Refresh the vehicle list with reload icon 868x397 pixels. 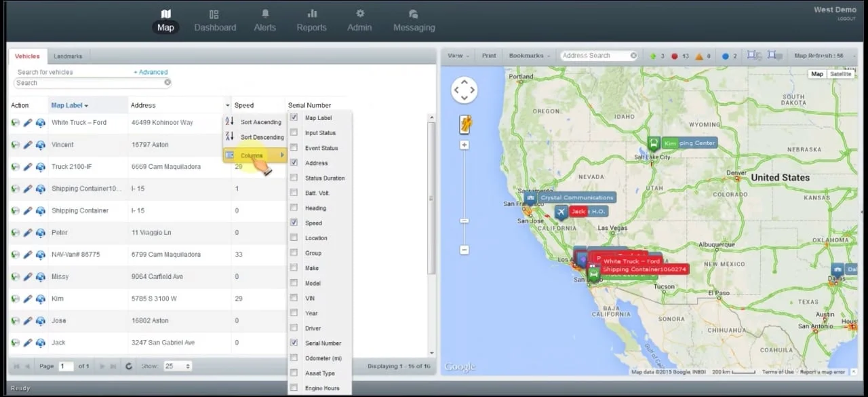click(x=129, y=366)
